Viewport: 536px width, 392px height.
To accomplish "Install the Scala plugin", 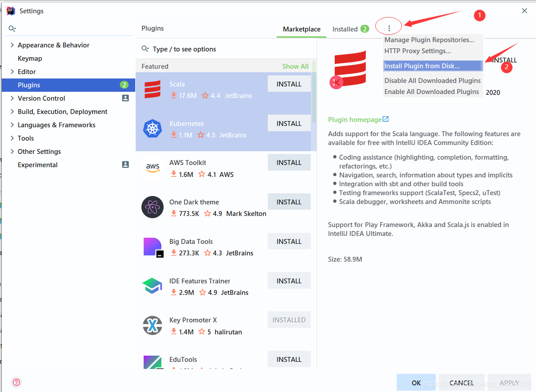I will point(289,84).
